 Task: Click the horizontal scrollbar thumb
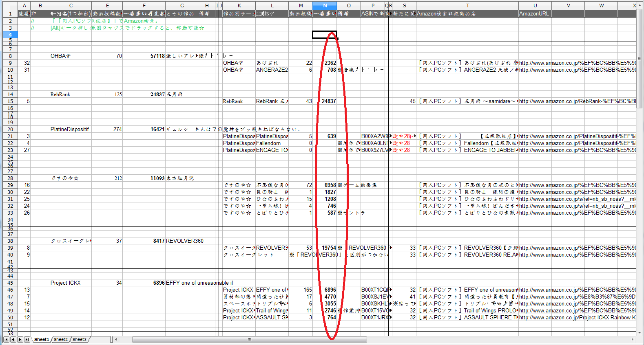coord(249,339)
